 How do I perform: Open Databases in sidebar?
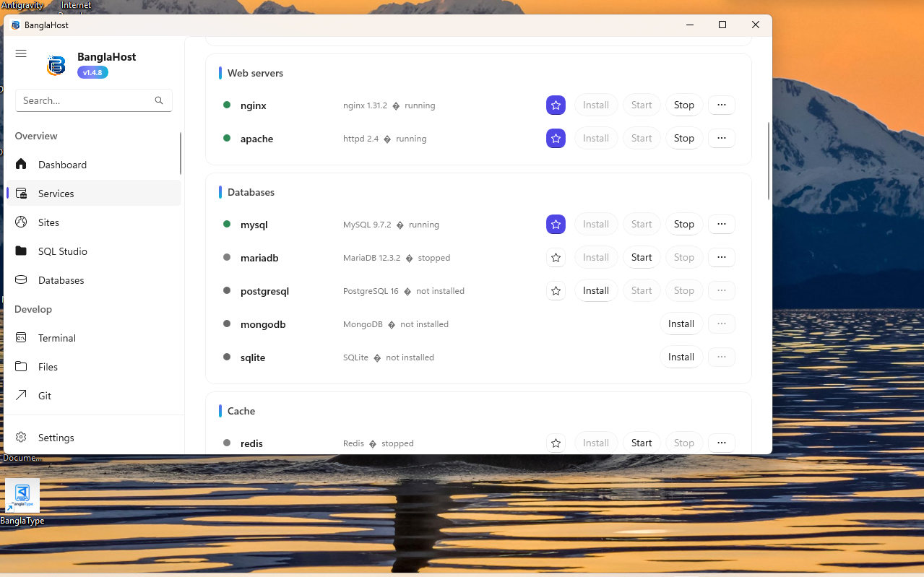[x=94, y=280]
